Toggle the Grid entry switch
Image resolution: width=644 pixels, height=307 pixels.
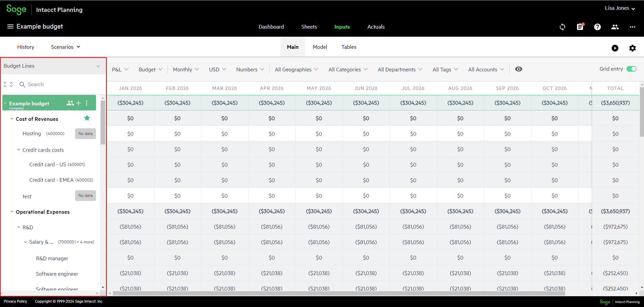[x=632, y=69]
